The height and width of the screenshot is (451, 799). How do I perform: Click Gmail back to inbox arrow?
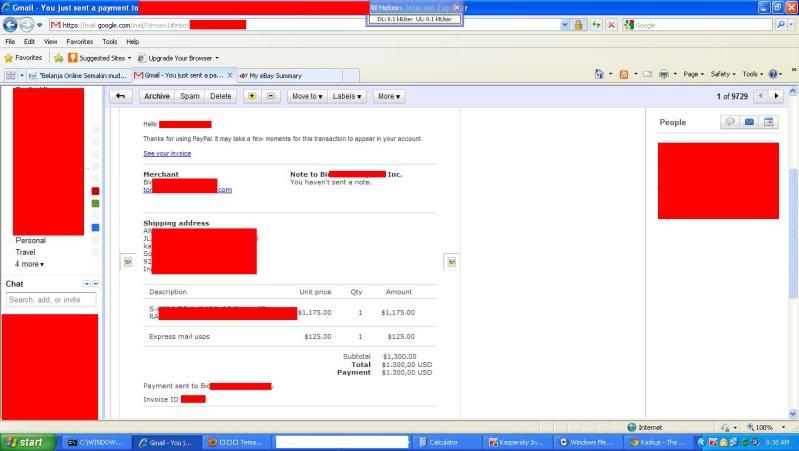pyautogui.click(x=120, y=96)
